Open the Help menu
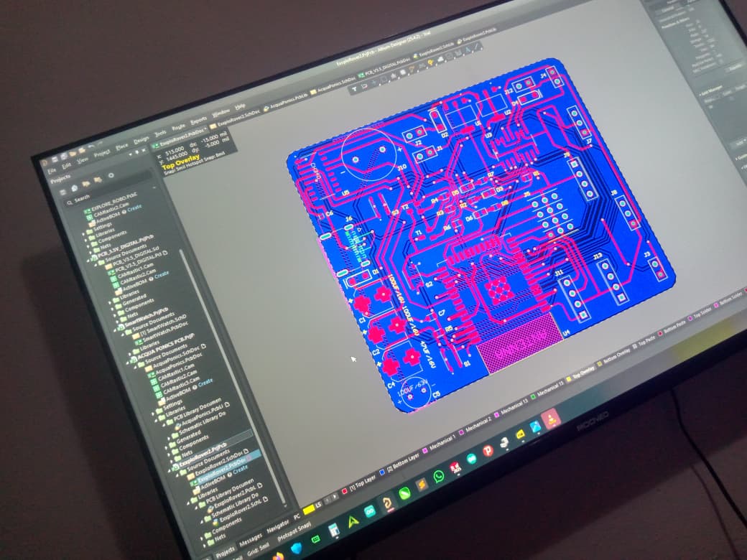 tap(240, 106)
